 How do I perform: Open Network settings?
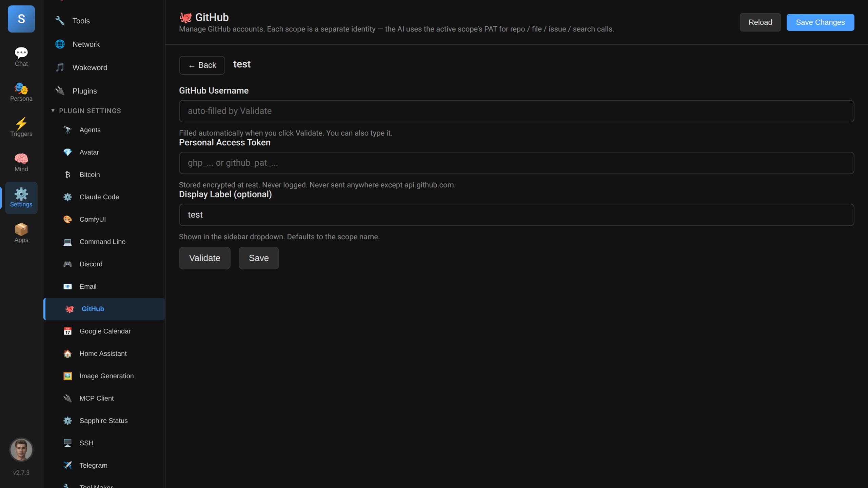click(104, 44)
